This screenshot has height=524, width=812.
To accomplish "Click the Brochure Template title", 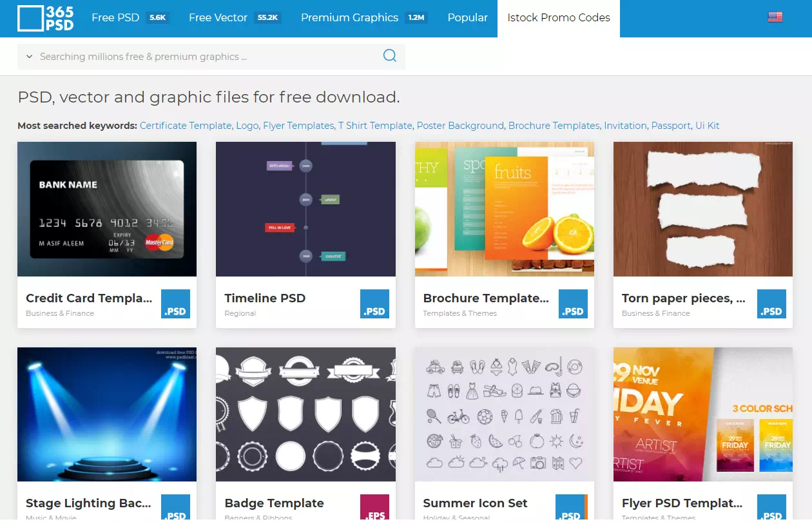I will click(x=486, y=298).
